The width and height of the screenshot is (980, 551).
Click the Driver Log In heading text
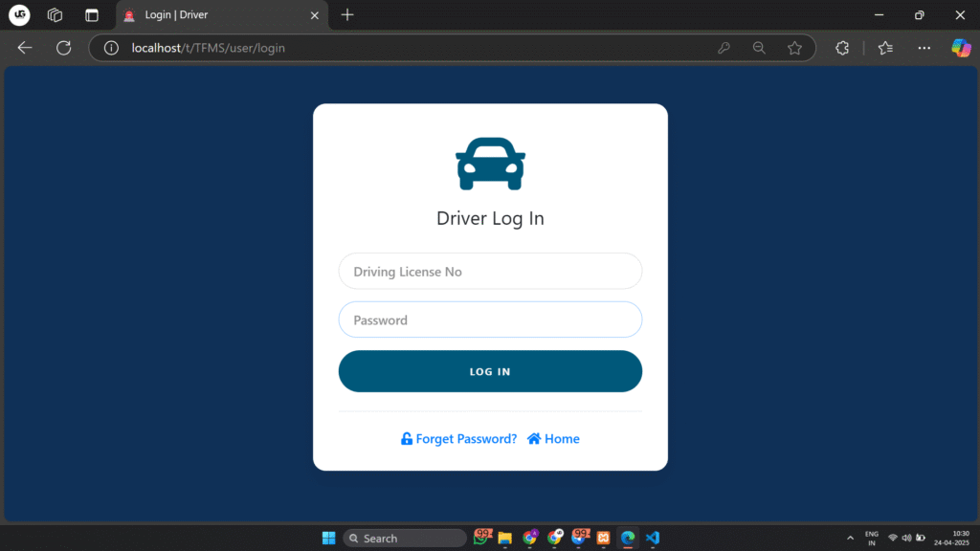(490, 218)
